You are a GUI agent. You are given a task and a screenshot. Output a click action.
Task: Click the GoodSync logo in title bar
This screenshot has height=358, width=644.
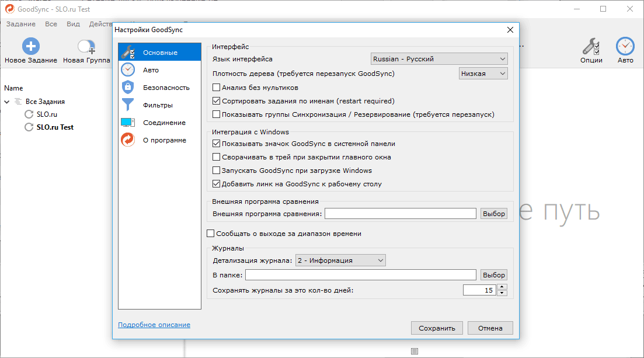click(x=9, y=9)
